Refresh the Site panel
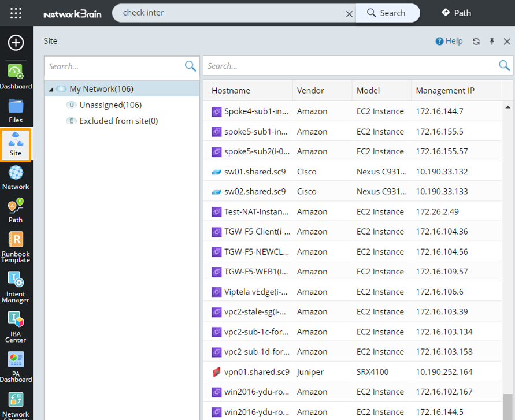Viewport: 515px width, 420px height. [476, 42]
